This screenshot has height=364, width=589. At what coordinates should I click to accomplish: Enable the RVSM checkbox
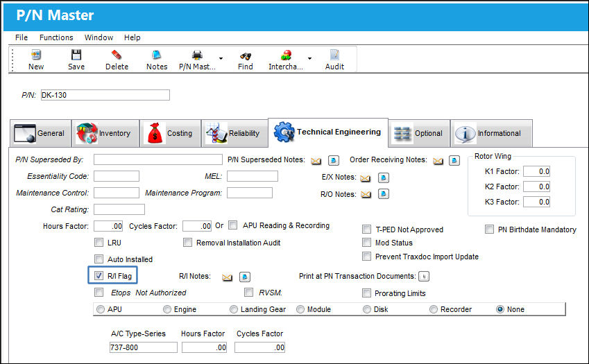click(248, 293)
